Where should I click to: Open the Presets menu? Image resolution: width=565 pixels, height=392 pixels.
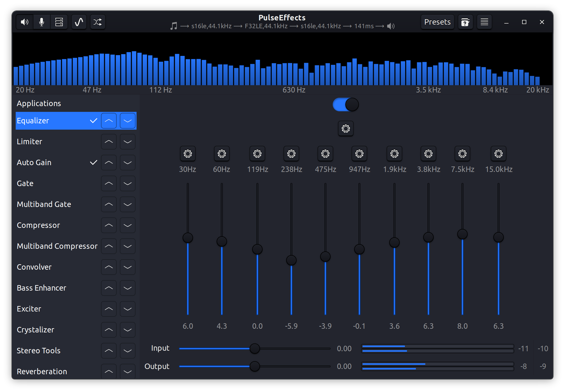[x=437, y=22]
